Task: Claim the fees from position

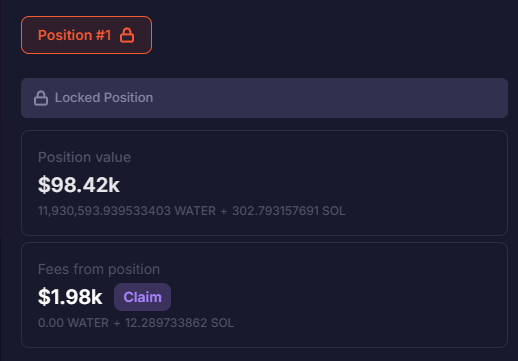Action: click(142, 297)
